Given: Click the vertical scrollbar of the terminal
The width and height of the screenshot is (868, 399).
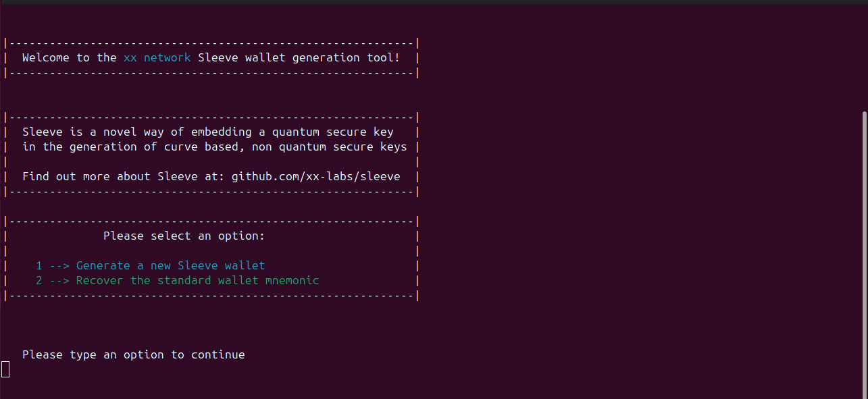Looking at the screenshot, I should click(x=863, y=250).
